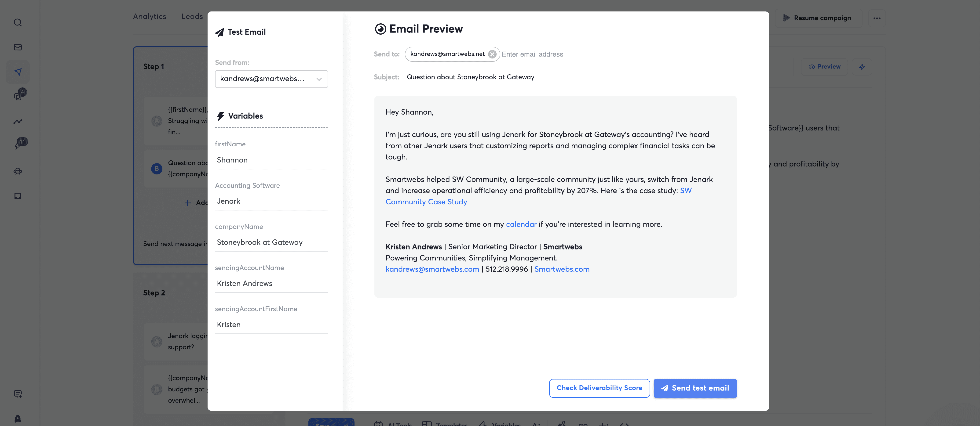Open the mail inbox icon in sidebar
This screenshot has width=980, height=426.
(18, 47)
